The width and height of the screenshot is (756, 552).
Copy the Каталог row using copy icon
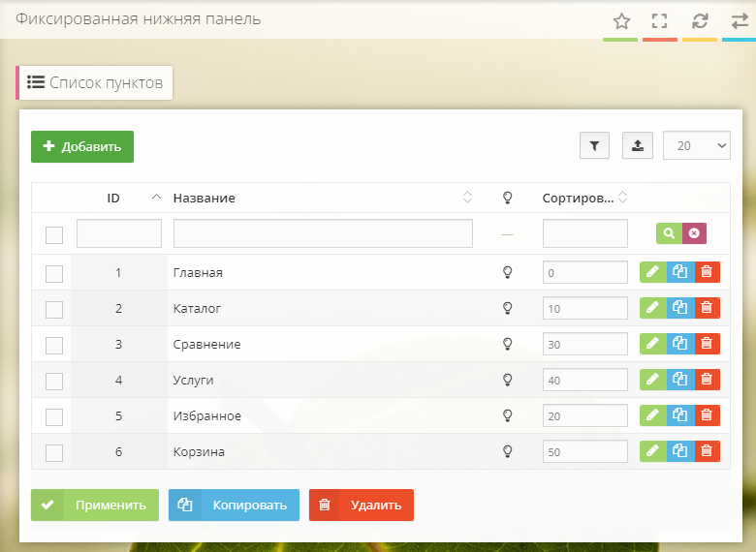(x=680, y=309)
